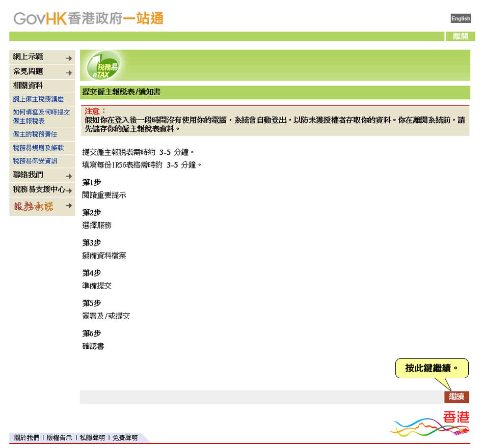Click the 提交僱主報稅表需時約 3-5 分鐘 line

point(138,152)
